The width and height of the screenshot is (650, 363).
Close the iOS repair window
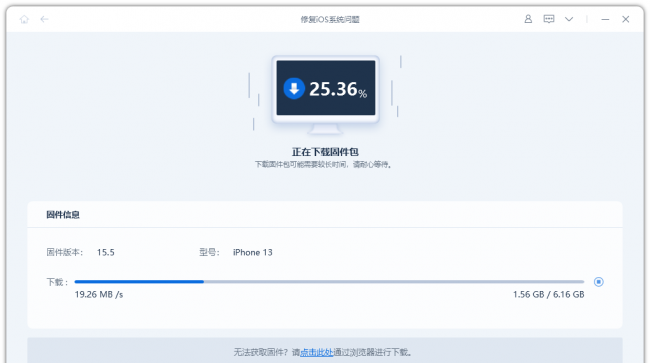coord(626,19)
